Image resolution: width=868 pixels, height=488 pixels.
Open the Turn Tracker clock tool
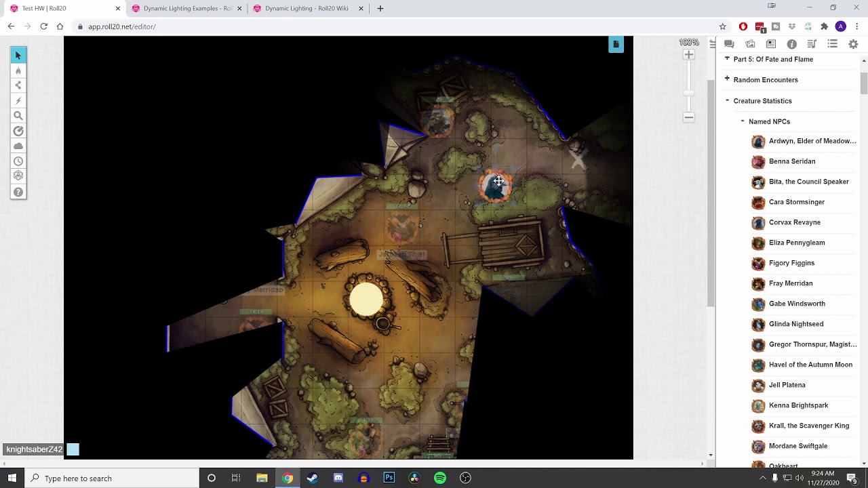pos(18,161)
